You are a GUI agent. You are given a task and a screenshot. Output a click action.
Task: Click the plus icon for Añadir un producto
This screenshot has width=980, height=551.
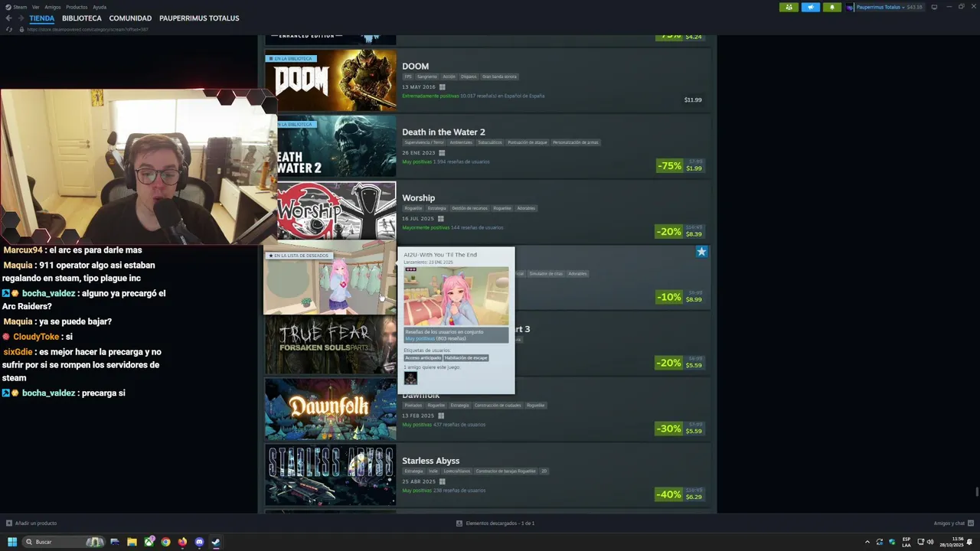click(x=9, y=523)
